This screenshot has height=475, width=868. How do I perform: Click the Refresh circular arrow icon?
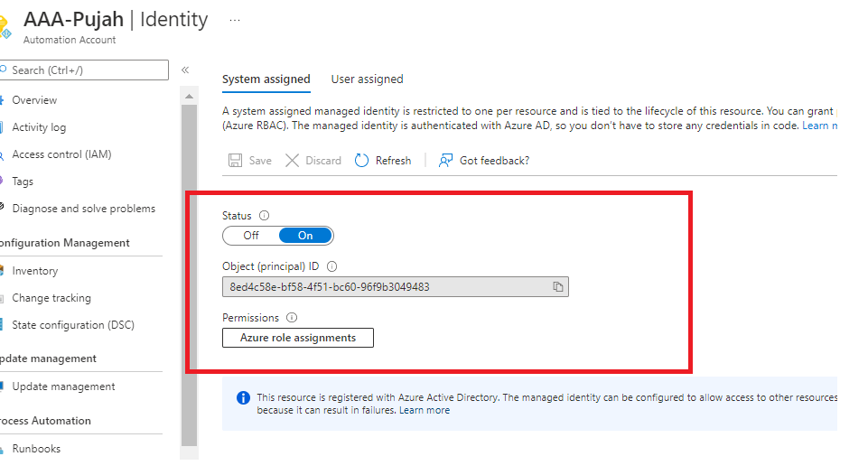click(361, 161)
